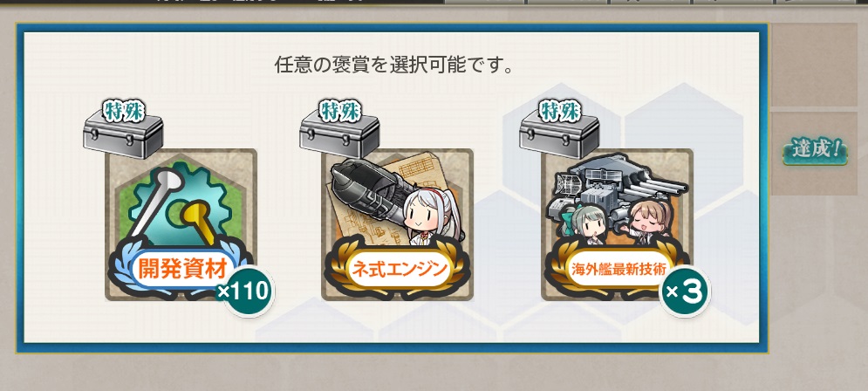The height and width of the screenshot is (391, 868).
Task: Click the 達成! button
Action: click(816, 150)
